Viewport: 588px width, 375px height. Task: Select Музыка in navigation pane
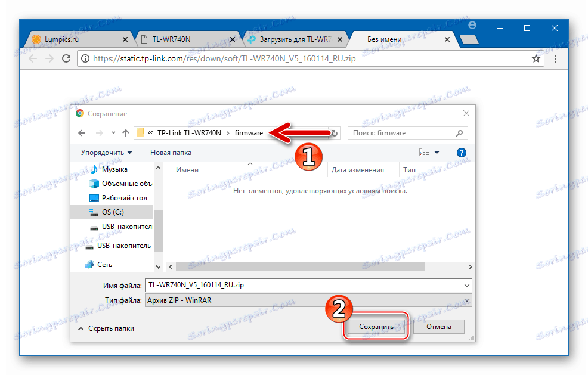click(114, 169)
